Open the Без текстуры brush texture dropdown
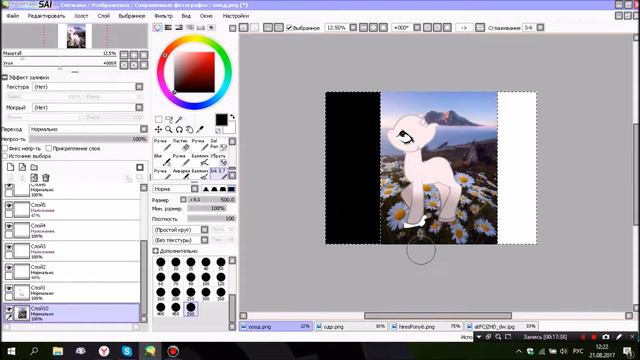The image size is (640, 360). coord(204,240)
